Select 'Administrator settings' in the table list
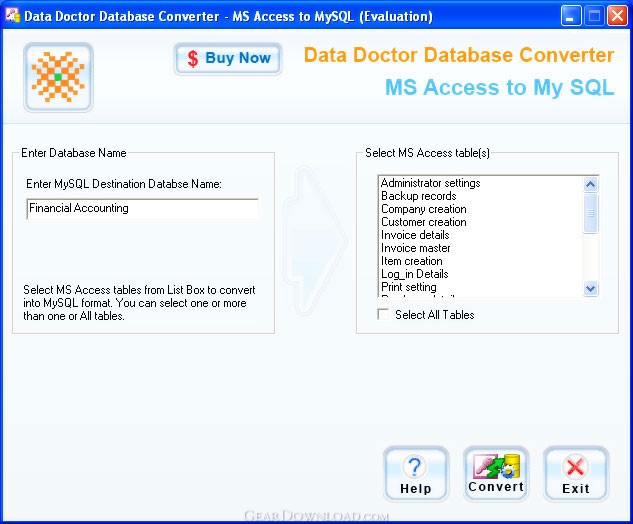 481,183
